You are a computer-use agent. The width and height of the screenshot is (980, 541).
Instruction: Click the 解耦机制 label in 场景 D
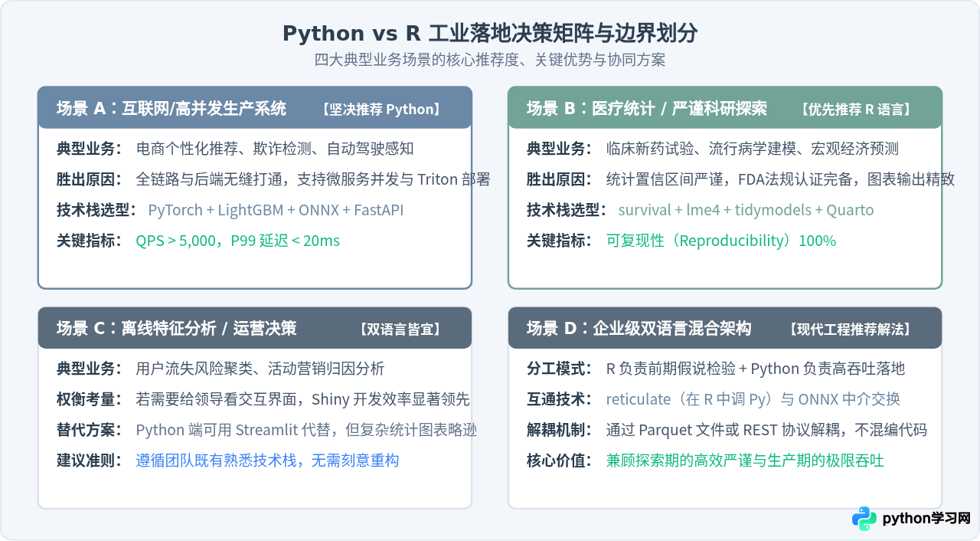click(559, 430)
